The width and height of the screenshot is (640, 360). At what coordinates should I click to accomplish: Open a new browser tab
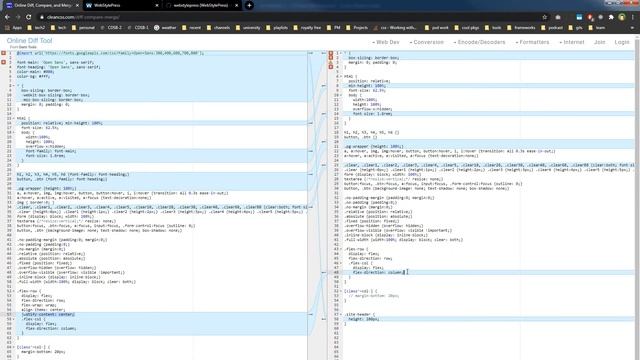pos(249,5)
